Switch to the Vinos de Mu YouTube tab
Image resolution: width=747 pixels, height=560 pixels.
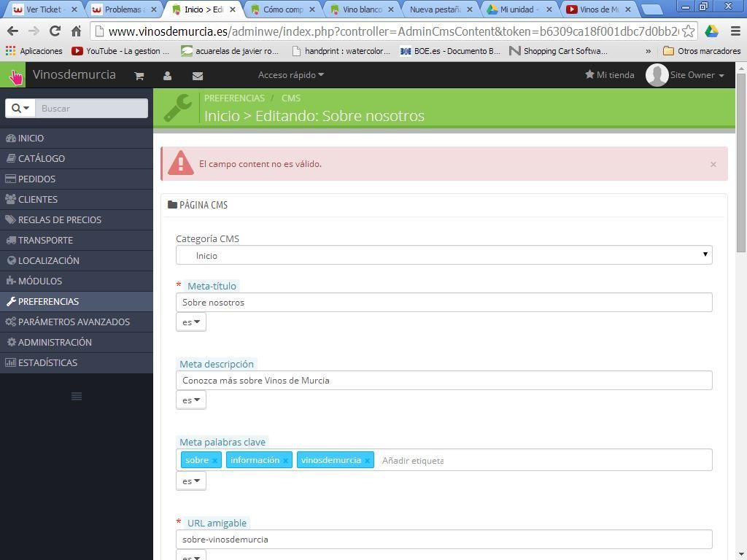(598, 9)
